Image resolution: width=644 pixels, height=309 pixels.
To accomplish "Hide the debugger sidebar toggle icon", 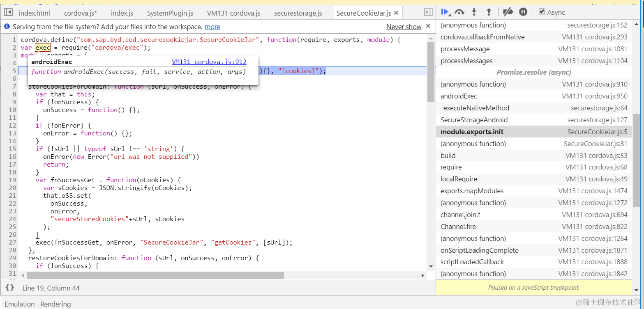I will tap(428, 12).
